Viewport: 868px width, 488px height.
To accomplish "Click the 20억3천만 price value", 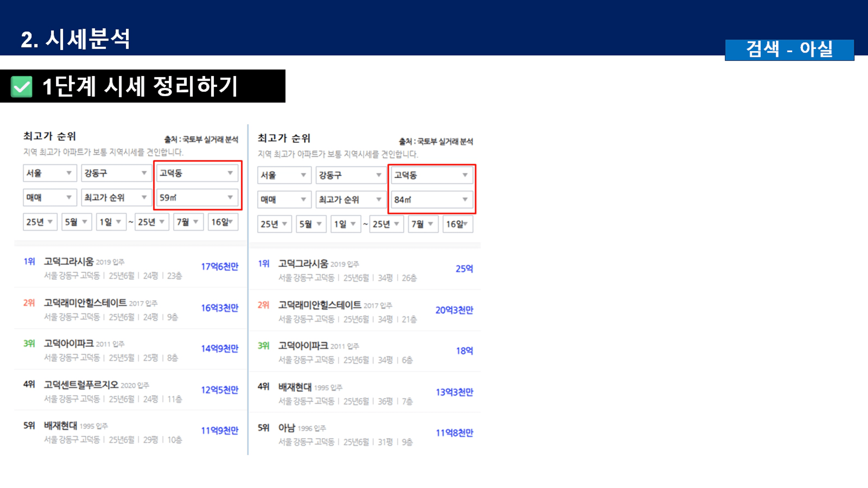I will click(x=454, y=310).
